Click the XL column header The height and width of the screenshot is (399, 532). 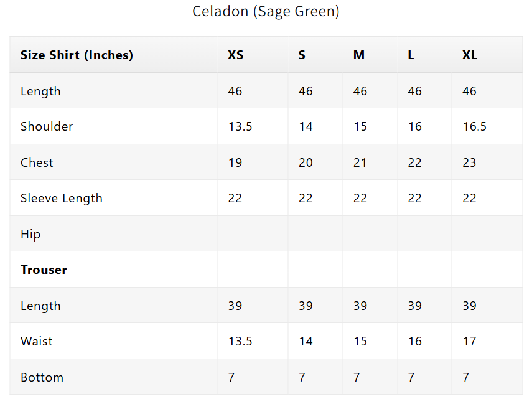(470, 55)
